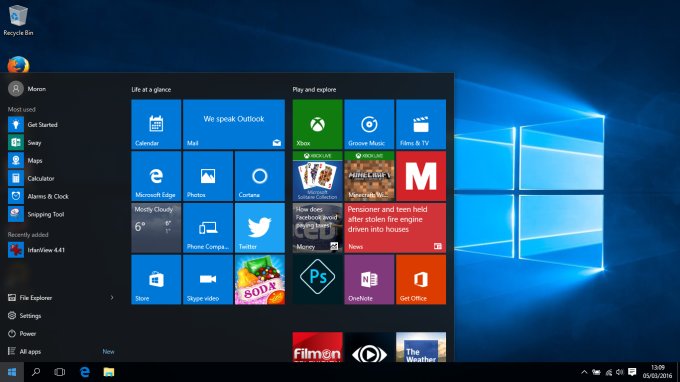Click the Start button on taskbar
Image resolution: width=680 pixels, height=382 pixels.
[12, 372]
